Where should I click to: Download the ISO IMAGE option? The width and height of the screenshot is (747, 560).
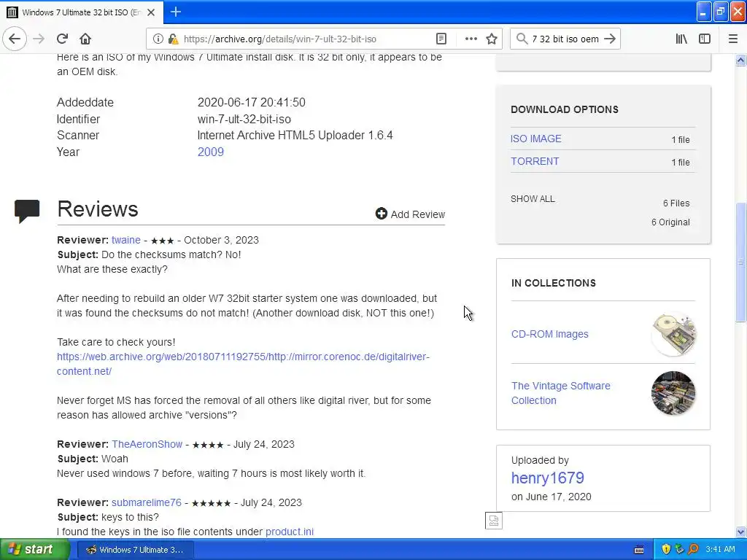[536, 139]
